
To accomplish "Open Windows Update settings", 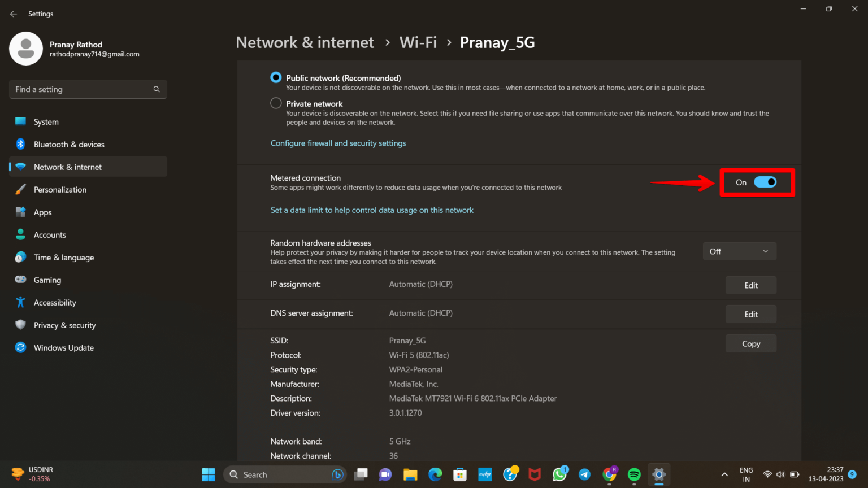I will [x=63, y=347].
